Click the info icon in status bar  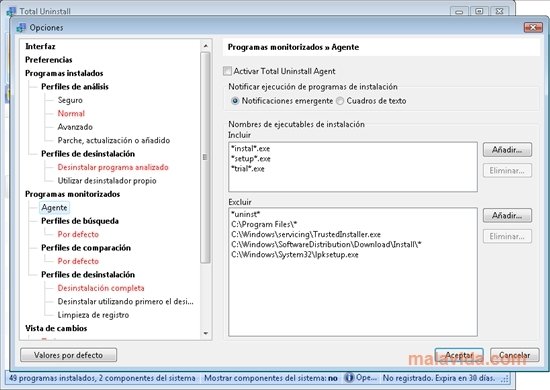349,378
